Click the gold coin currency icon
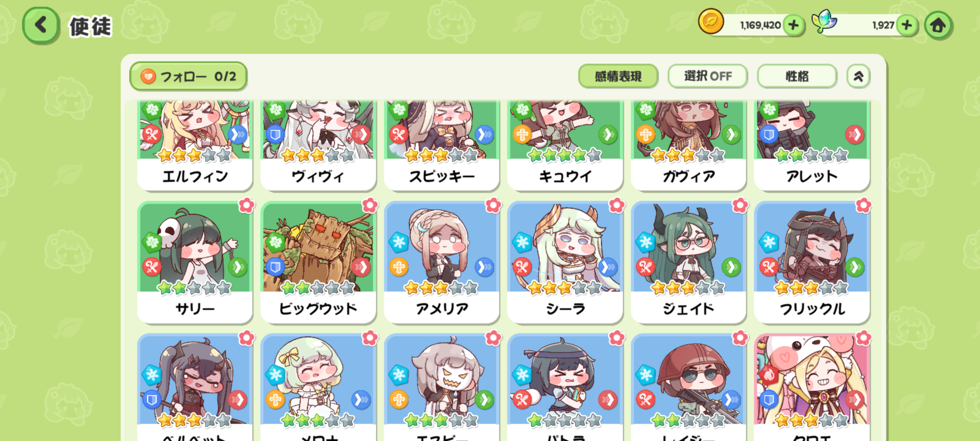The image size is (980, 441). (711, 21)
